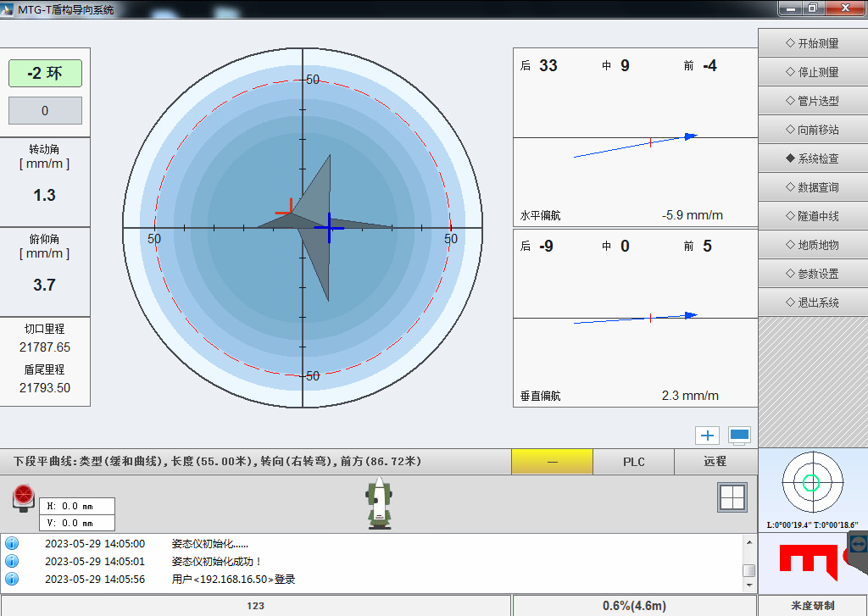Open the 隧道中线 menu entry
The image size is (868, 616).
click(813, 216)
